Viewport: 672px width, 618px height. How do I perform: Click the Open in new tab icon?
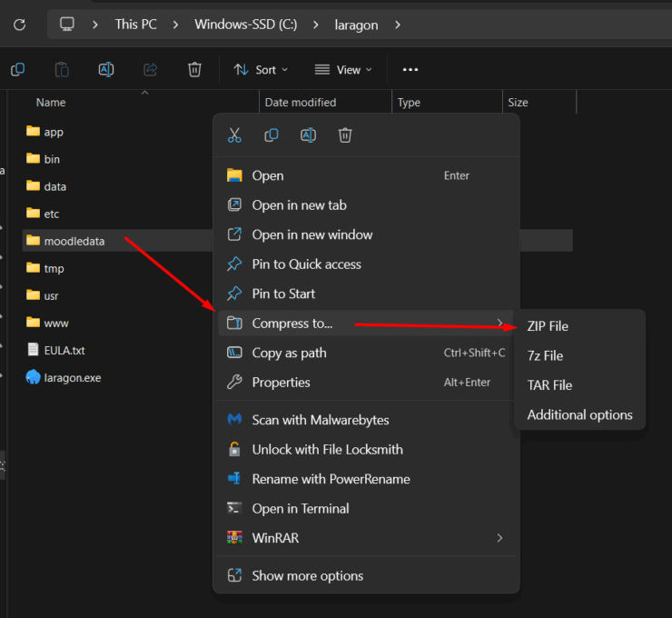(234, 204)
